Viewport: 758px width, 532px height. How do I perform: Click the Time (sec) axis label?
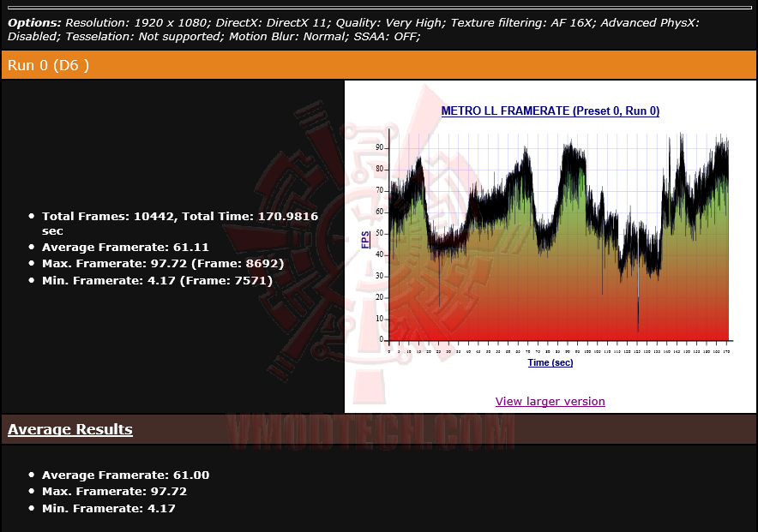[x=550, y=362]
